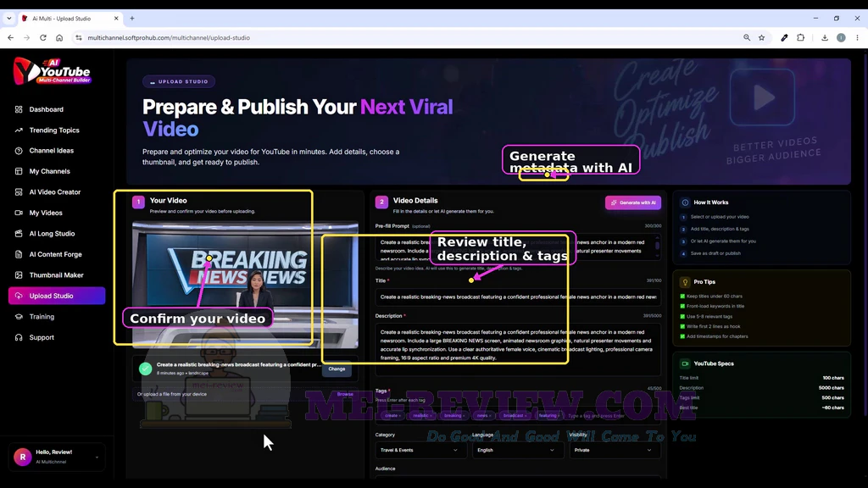The height and width of the screenshot is (488, 868).
Task: Click the How It Works info icon
Action: pyautogui.click(x=685, y=202)
